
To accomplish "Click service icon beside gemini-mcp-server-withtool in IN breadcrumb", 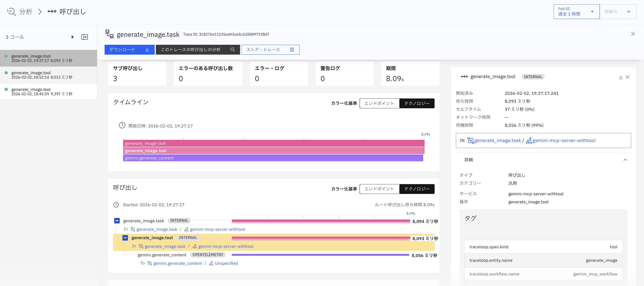I will pyautogui.click(x=529, y=140).
